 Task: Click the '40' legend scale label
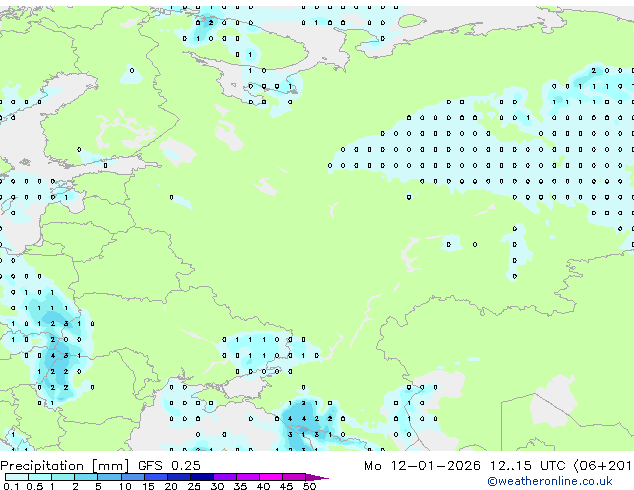(263, 486)
